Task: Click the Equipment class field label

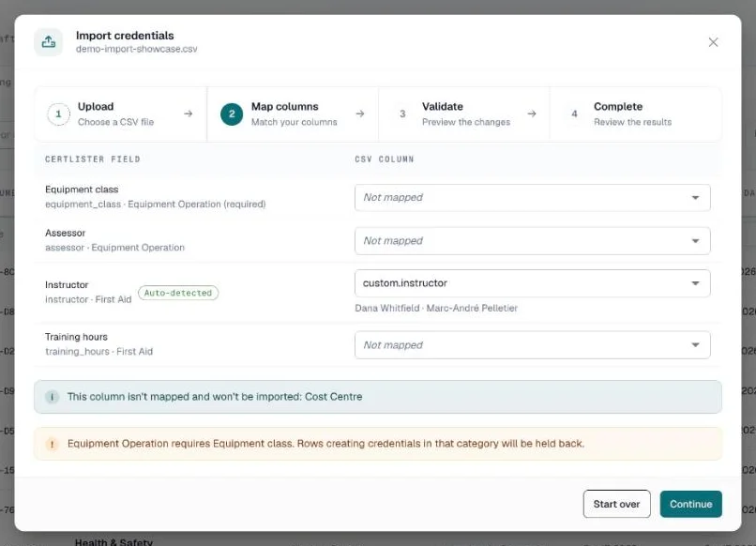Action: pyautogui.click(x=82, y=190)
